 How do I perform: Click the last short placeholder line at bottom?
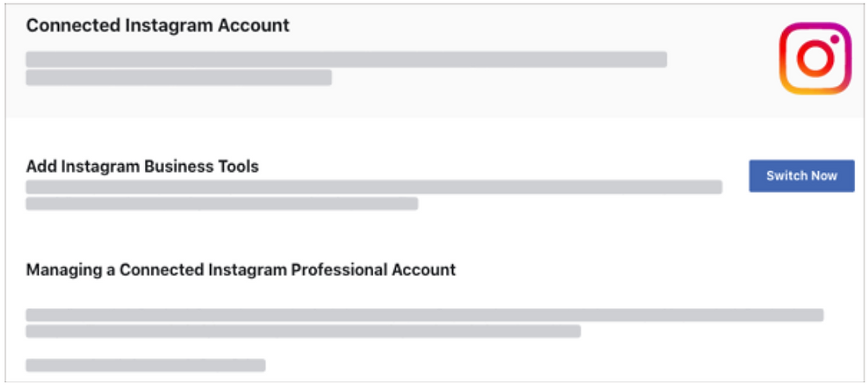(146, 364)
